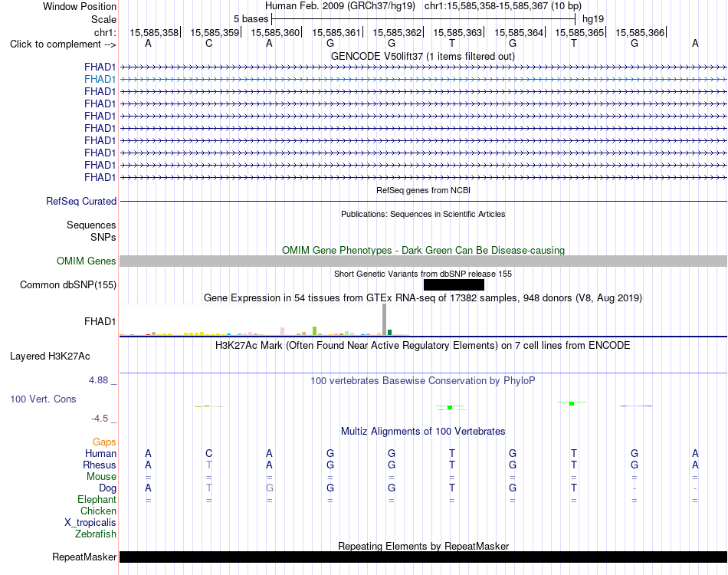
Task: Click the GTEx Gene Expression track title
Action: 423,297
